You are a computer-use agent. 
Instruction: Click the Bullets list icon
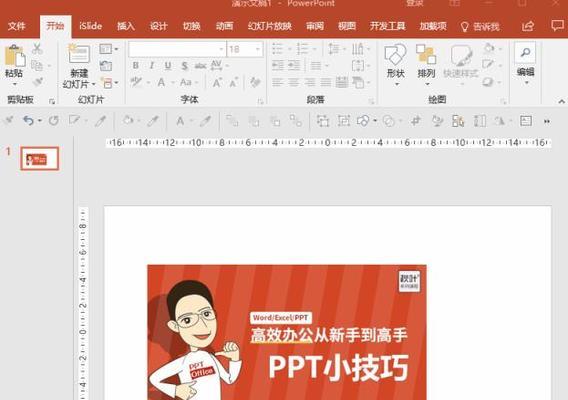277,49
